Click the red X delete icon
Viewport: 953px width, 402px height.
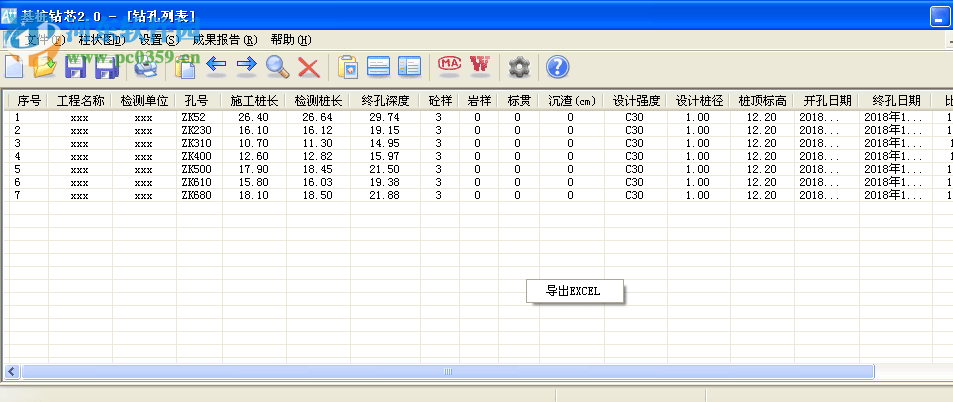309,67
